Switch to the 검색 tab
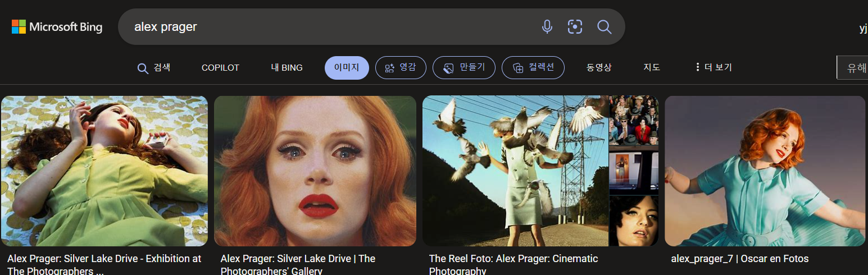This screenshot has height=275, width=868. coord(154,67)
